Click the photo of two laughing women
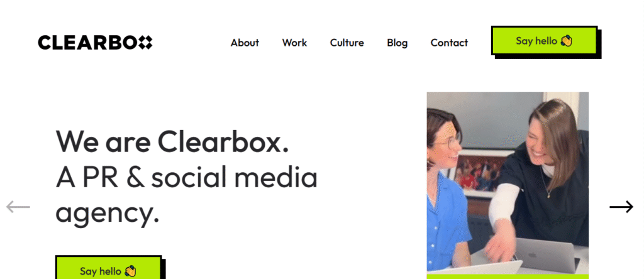 (x=508, y=182)
